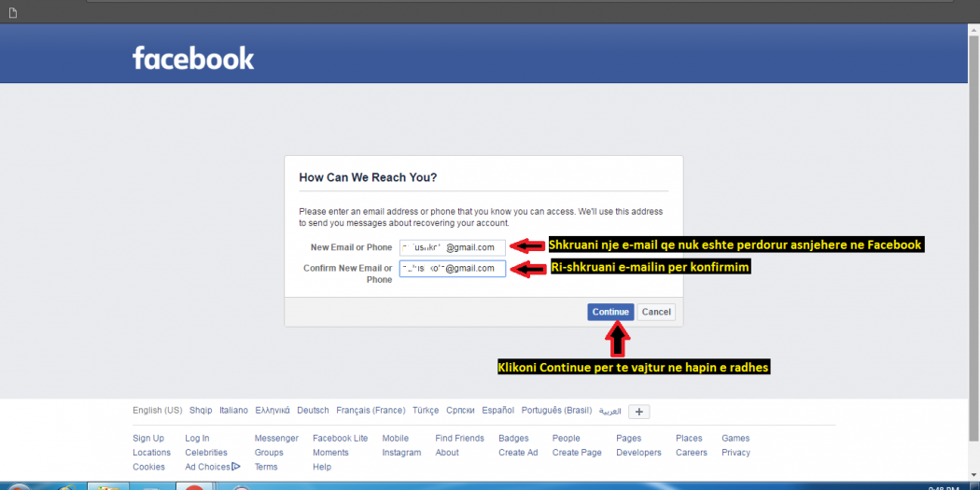Open the Groups footer link
Screen dimensions: 980x490
(269, 453)
